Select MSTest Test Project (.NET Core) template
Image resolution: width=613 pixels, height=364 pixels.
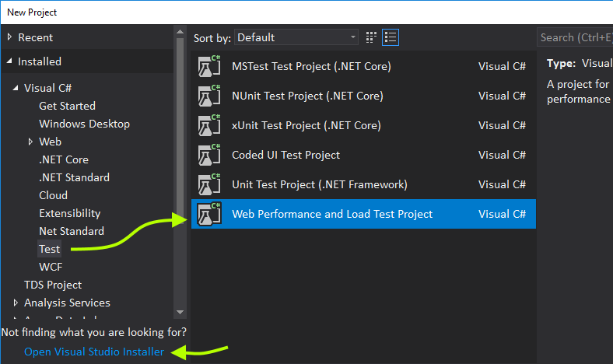click(363, 66)
